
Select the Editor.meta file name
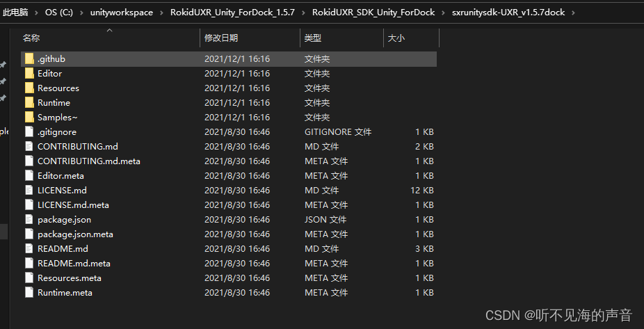(x=61, y=176)
